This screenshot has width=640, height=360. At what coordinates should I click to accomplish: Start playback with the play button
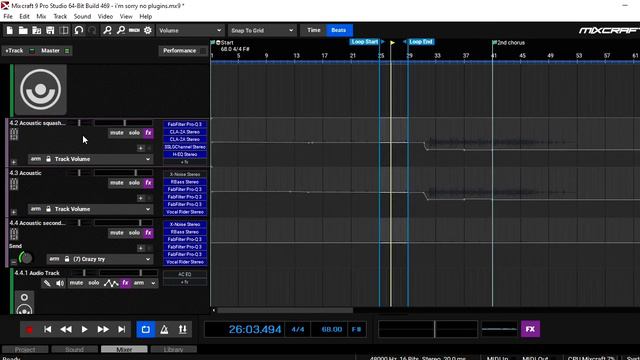coord(84,329)
